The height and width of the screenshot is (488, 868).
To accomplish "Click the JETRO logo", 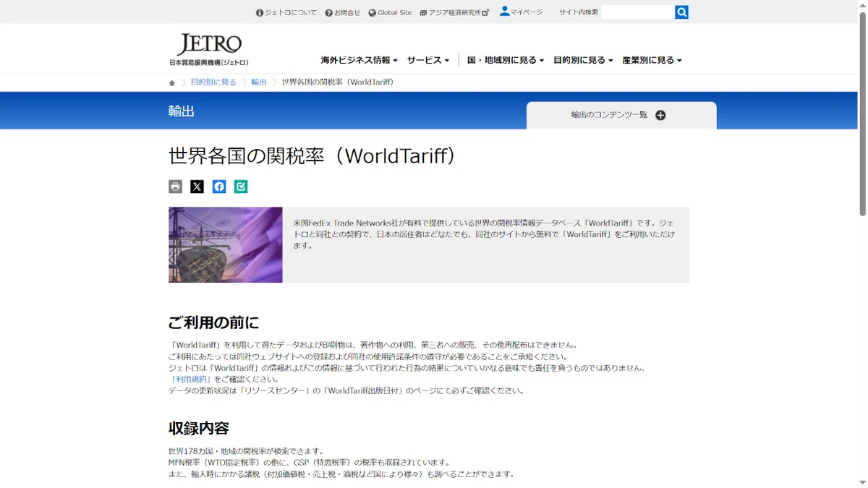I will pyautogui.click(x=208, y=50).
